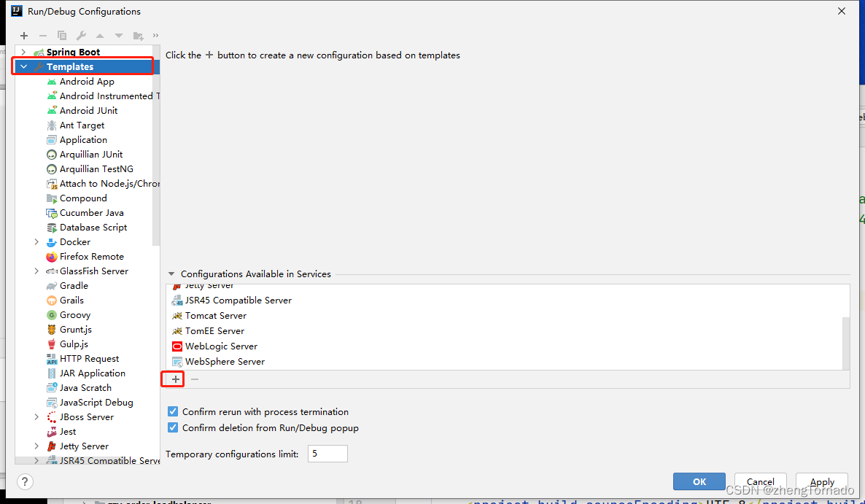Expand the Docker template node
Viewport: 865px width, 504px height.
37,242
